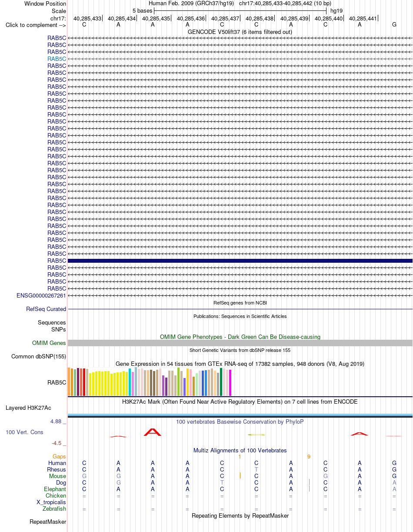
Task: Select the SNPs track label
Action: (59, 329)
